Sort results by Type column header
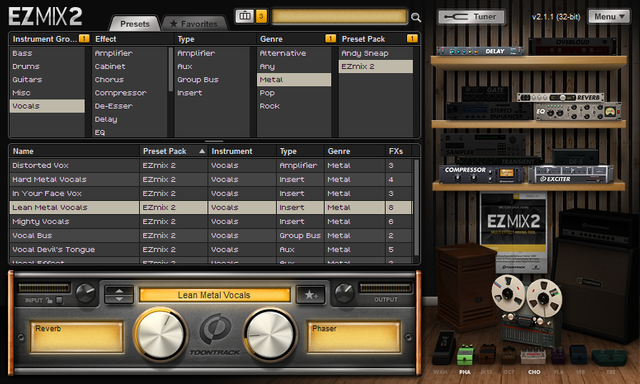Image resolution: width=640 pixels, height=384 pixels. pyautogui.click(x=300, y=151)
